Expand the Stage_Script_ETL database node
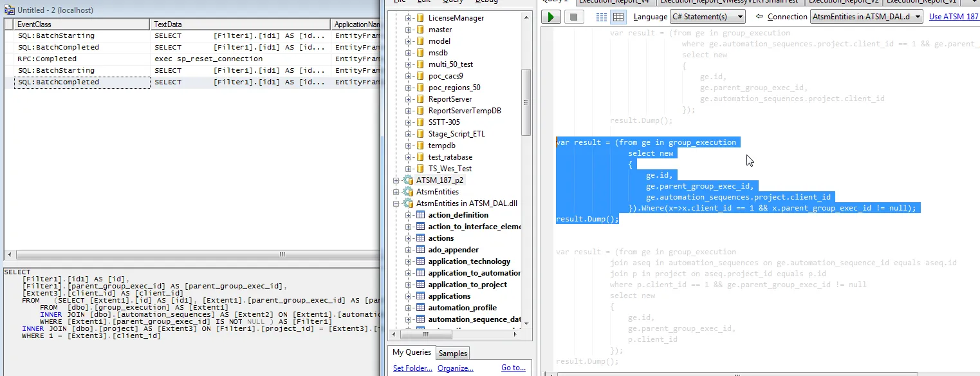The image size is (980, 376). point(408,134)
